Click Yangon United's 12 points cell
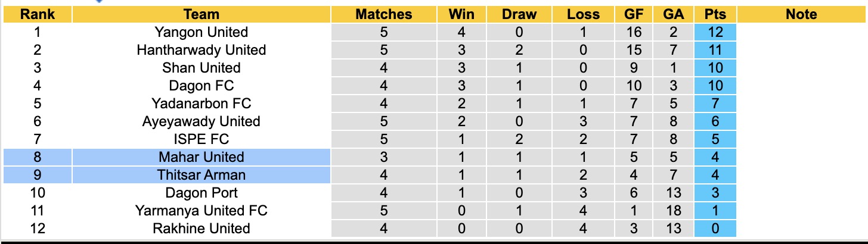This screenshot has width=868, height=244. (715, 32)
